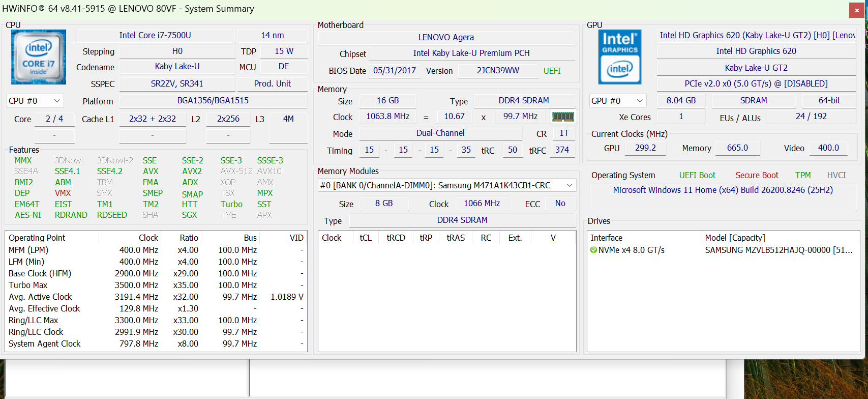The image size is (868, 399).
Task: Click the SR2ZV, SR341 SSPEC value
Action: [177, 83]
